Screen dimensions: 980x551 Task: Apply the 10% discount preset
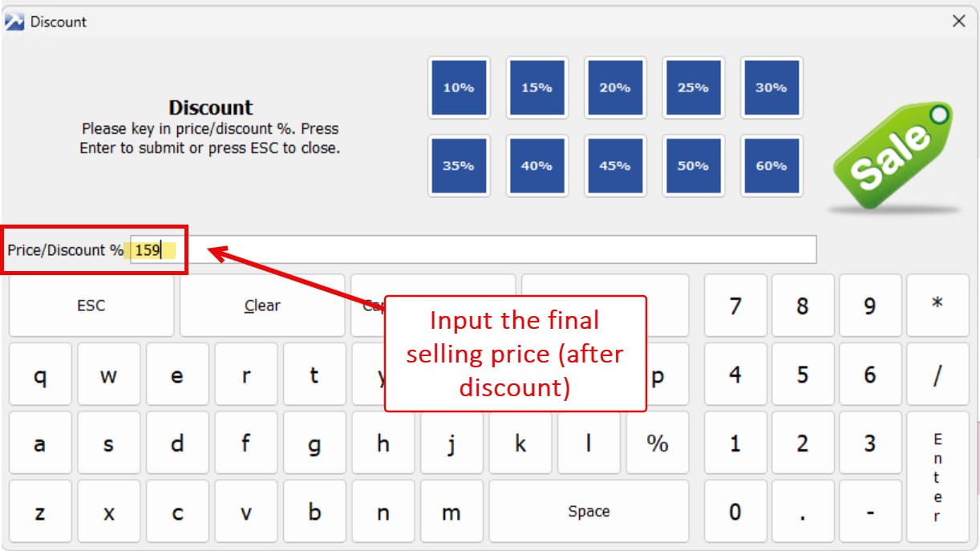tap(458, 88)
